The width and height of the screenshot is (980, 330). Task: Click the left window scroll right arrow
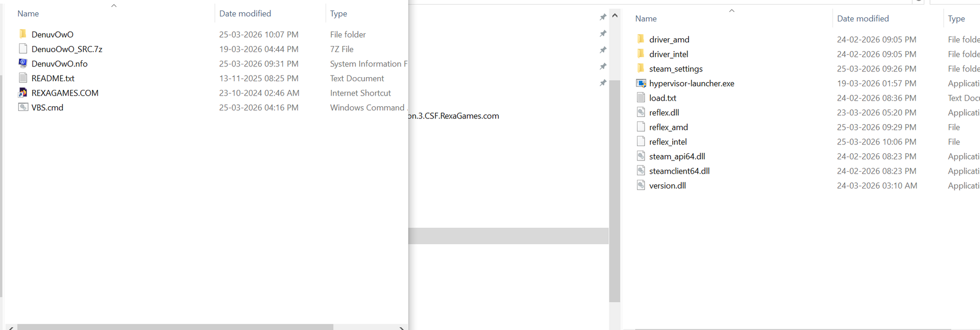402,327
